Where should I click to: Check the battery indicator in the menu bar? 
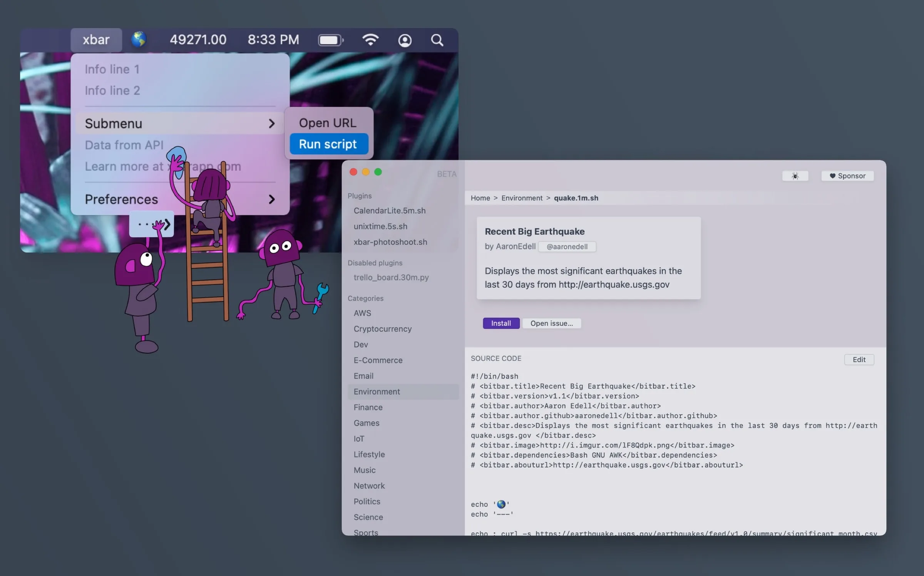click(330, 40)
